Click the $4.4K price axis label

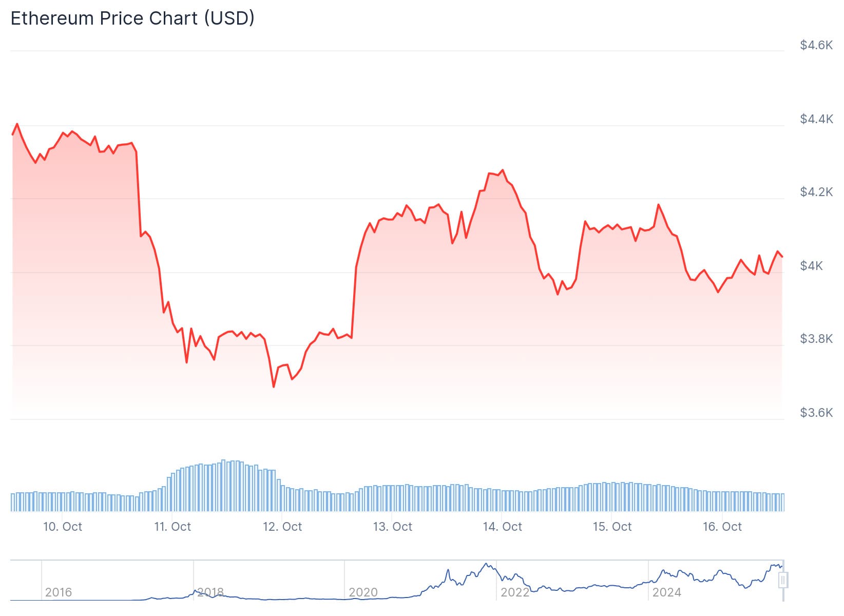(816, 119)
